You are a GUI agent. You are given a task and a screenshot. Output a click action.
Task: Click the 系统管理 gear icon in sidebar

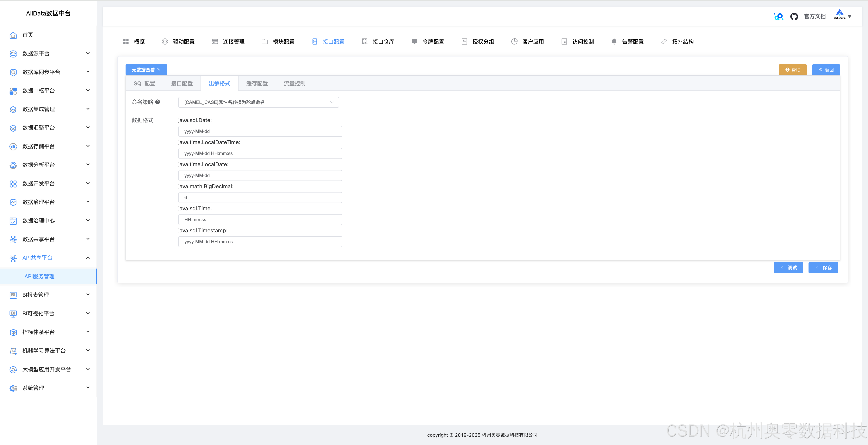point(13,388)
